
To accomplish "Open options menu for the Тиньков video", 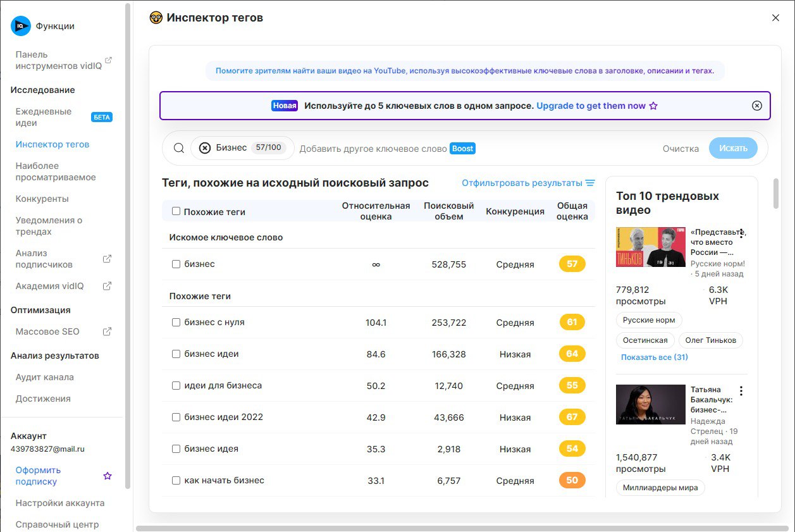I will (741, 233).
